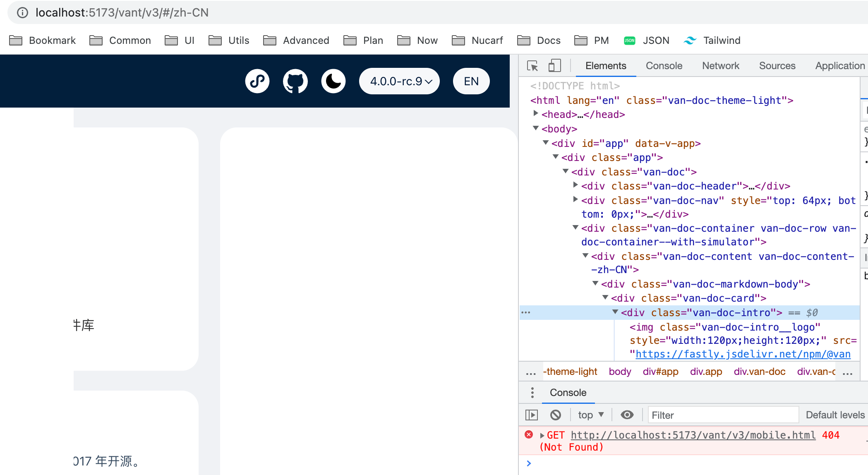Create a live expression with the eye icon
Image resolution: width=868 pixels, height=475 pixels.
click(x=626, y=415)
